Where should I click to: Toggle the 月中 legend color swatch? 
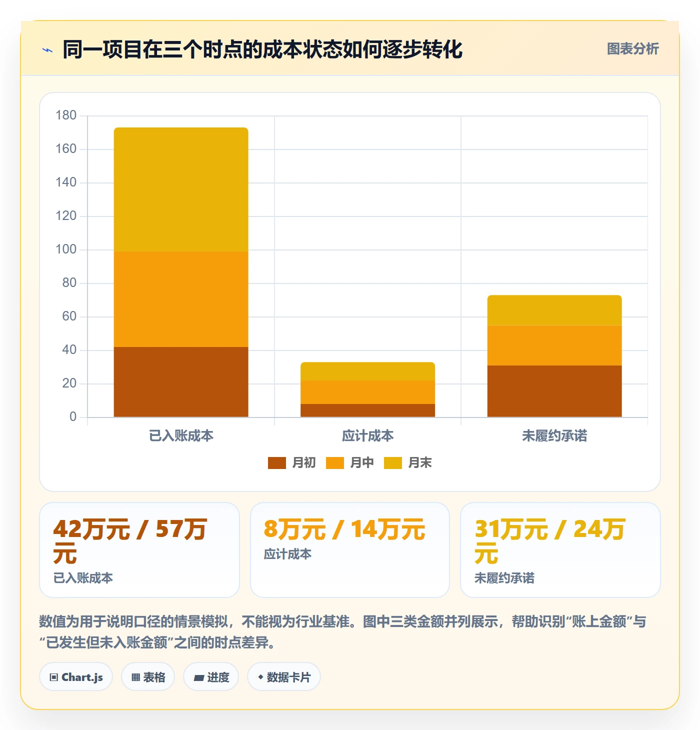pyautogui.click(x=335, y=463)
